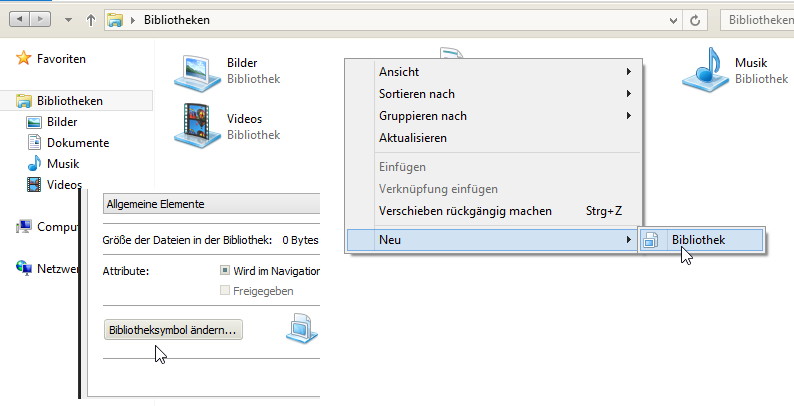
Task: Click the Bibliotheken search field
Action: (x=757, y=20)
